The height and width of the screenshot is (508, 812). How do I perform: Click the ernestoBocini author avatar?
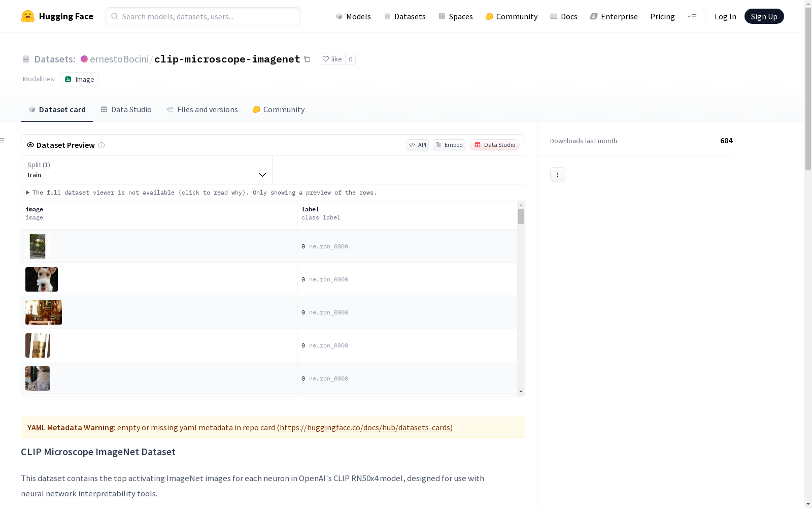[x=84, y=59]
